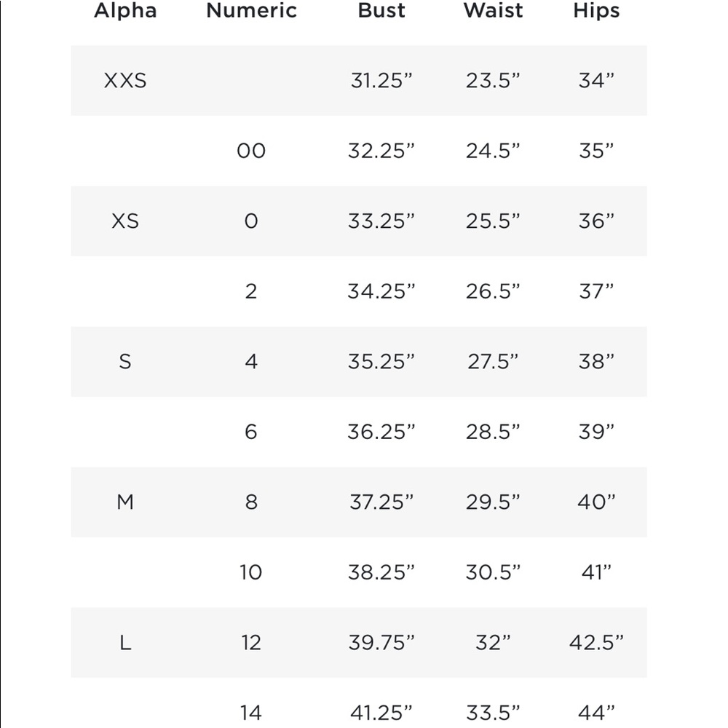Image resolution: width=728 pixels, height=728 pixels.
Task: Click the Bust column header
Action: click(381, 10)
